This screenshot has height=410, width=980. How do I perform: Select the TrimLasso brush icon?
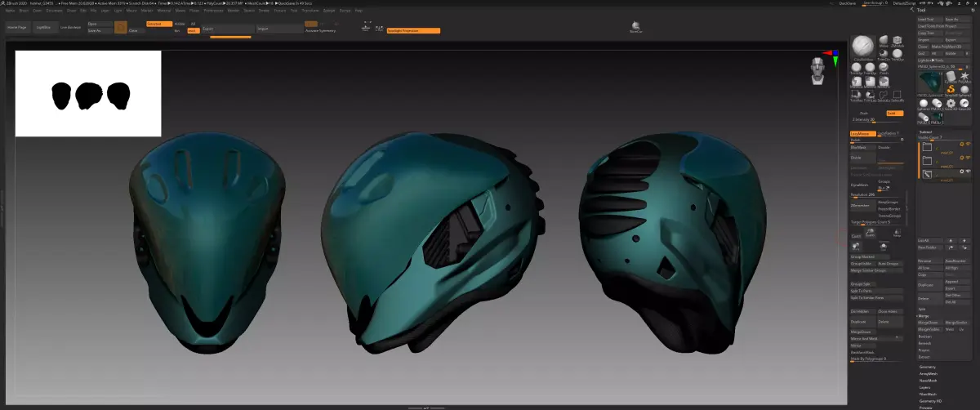click(x=870, y=95)
